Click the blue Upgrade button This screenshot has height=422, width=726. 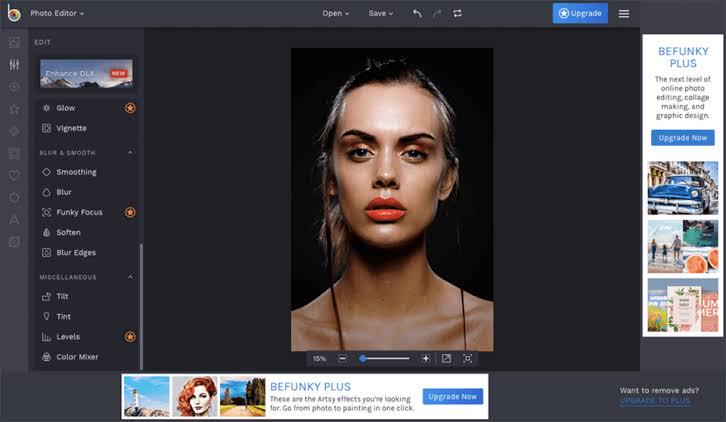[580, 13]
